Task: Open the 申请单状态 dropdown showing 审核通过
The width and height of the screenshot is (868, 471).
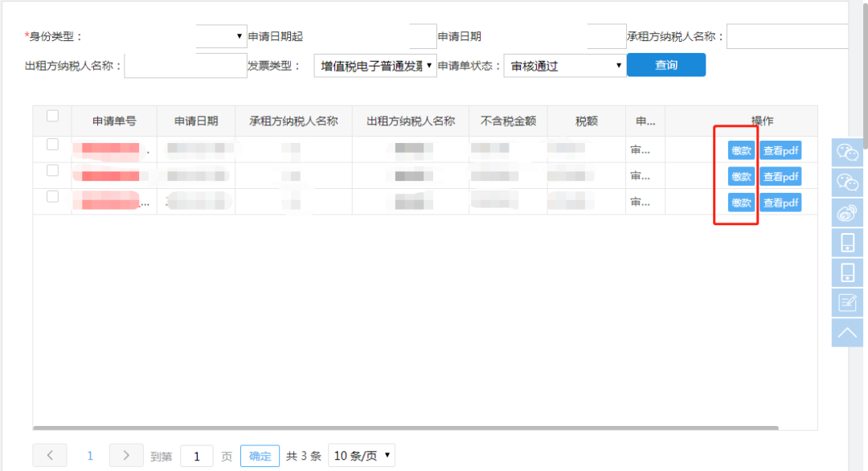Action: pyautogui.click(x=565, y=66)
